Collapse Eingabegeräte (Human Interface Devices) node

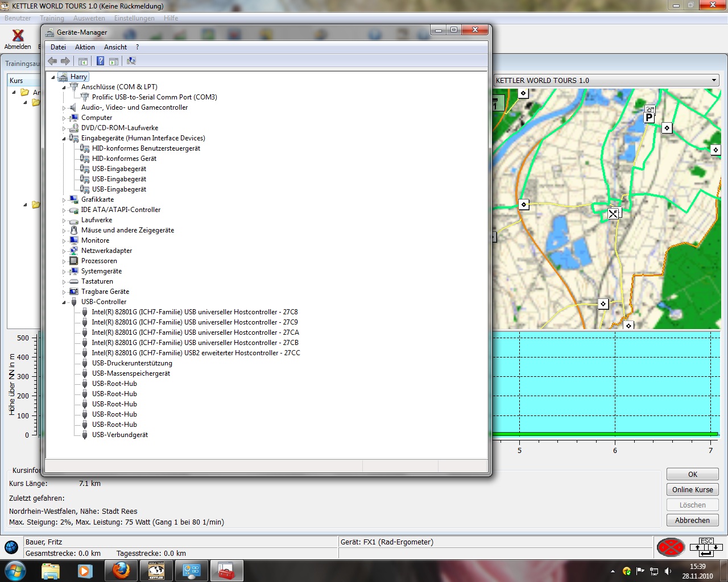(64, 139)
